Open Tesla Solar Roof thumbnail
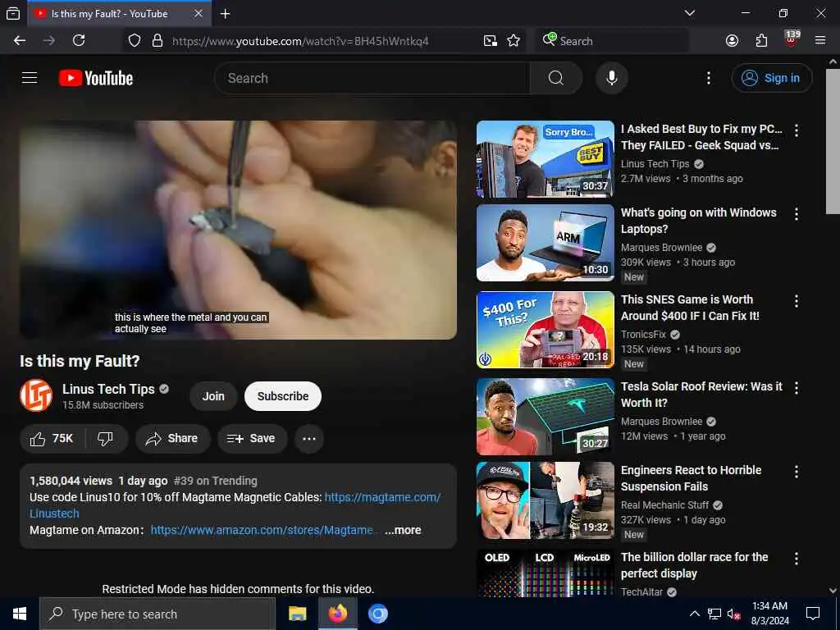 pos(546,417)
